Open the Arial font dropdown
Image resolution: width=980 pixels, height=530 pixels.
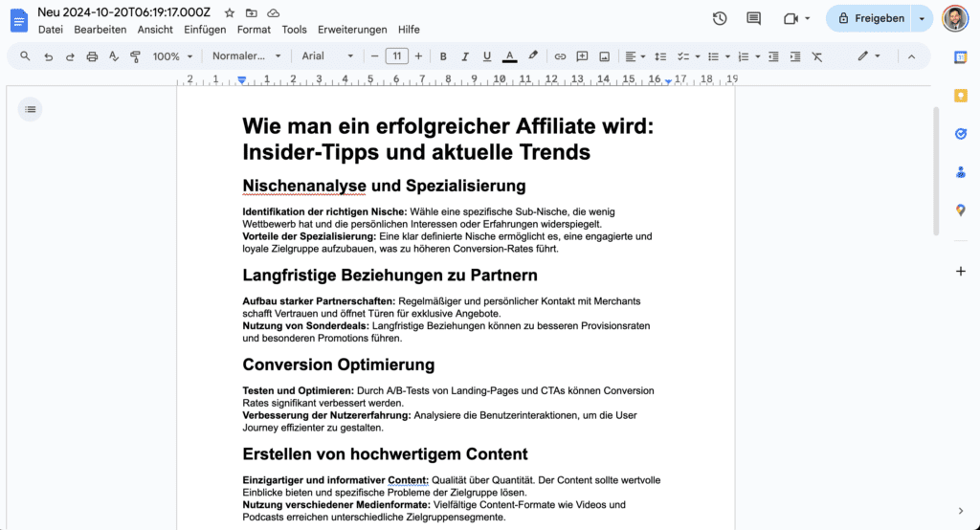tap(327, 56)
